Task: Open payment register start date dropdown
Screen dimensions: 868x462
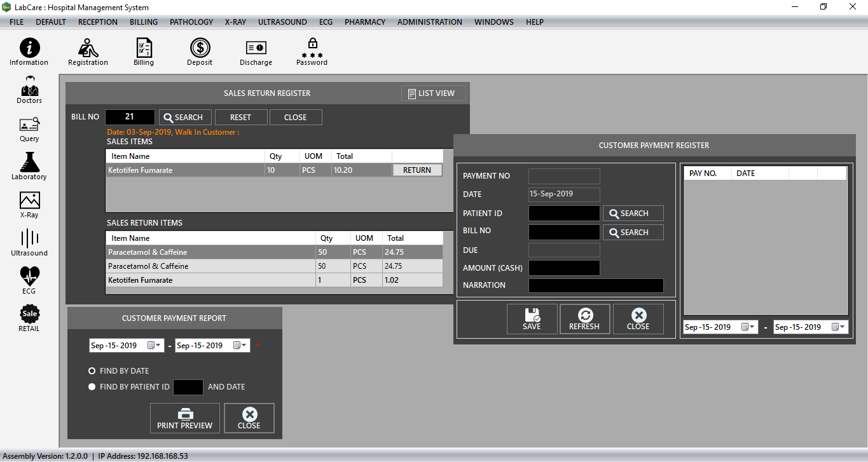Action: click(748, 327)
